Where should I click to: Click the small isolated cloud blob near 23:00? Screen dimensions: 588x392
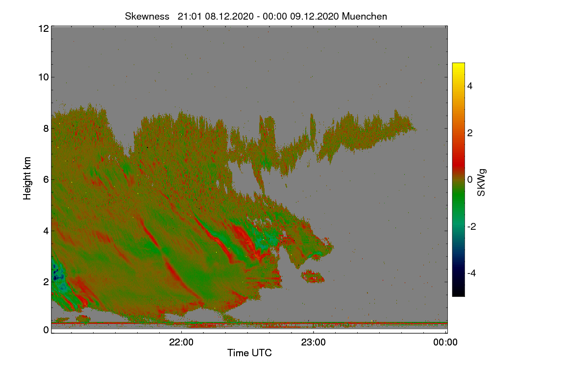pyautogui.click(x=313, y=277)
